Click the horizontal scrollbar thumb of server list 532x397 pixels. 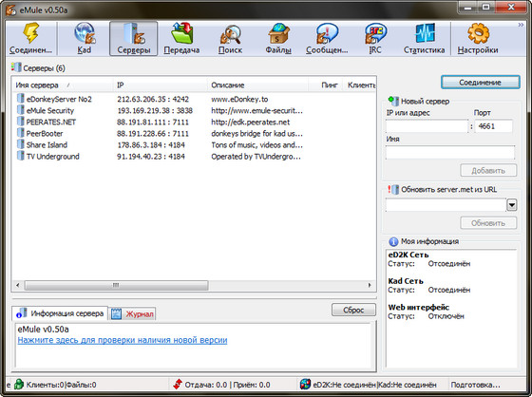pos(116,285)
